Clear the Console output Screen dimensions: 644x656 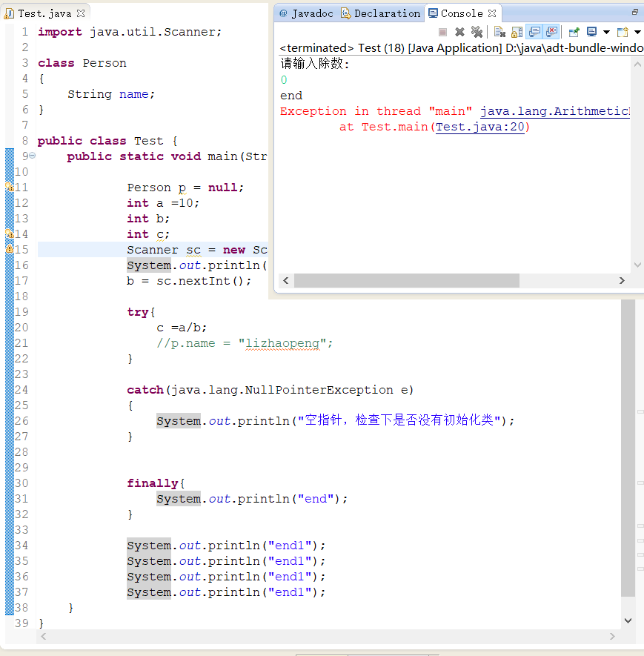(498, 31)
